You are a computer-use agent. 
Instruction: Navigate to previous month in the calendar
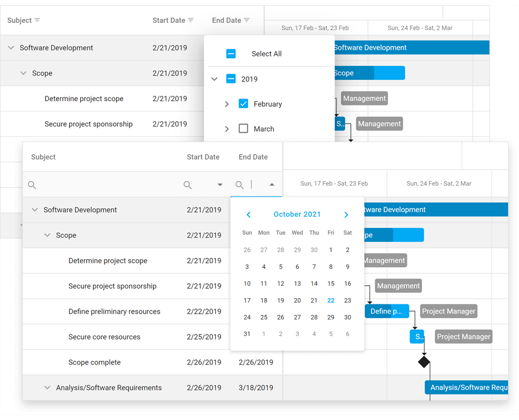click(x=248, y=214)
